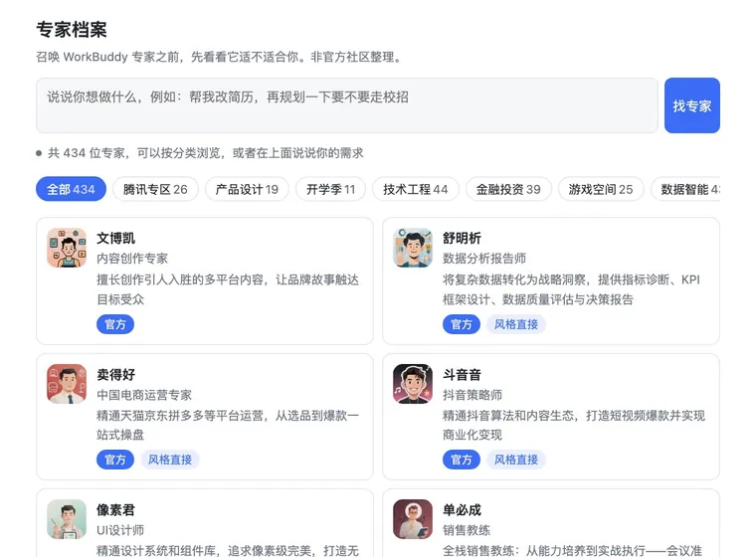Click 风格直接 tag on 斗音音 card

click(x=516, y=460)
